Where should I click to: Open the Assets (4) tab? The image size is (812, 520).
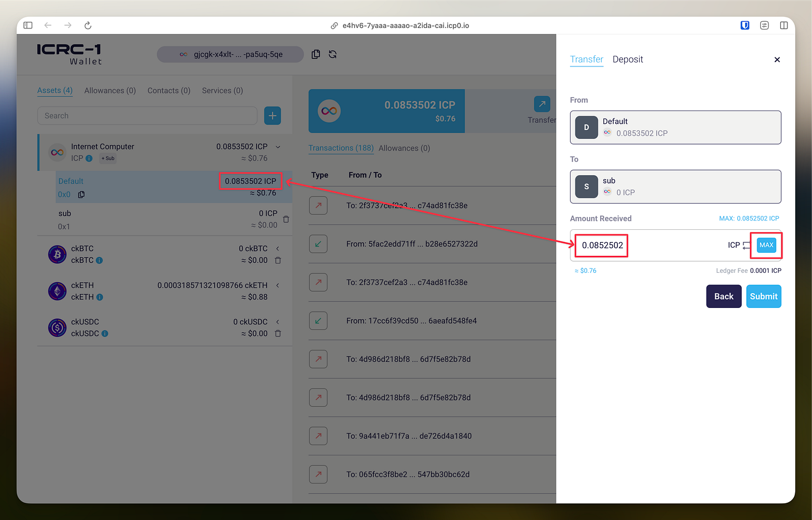point(55,90)
